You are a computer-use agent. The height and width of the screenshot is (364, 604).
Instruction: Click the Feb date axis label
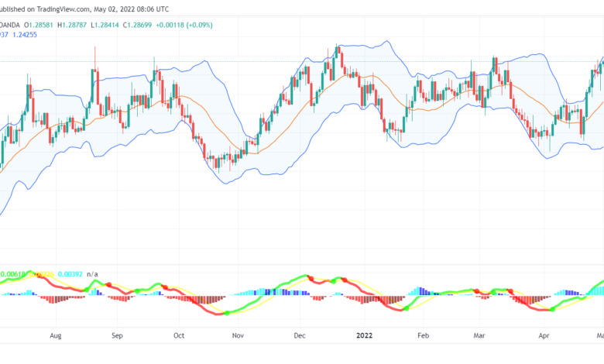pos(423,335)
